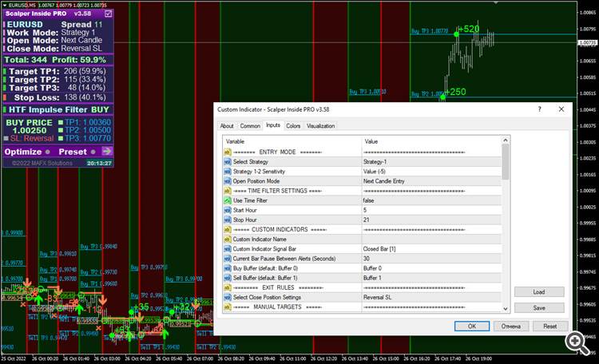This screenshot has height=364, width=599.
Task: Click the icon beside Stop Hour
Action: tap(228, 220)
